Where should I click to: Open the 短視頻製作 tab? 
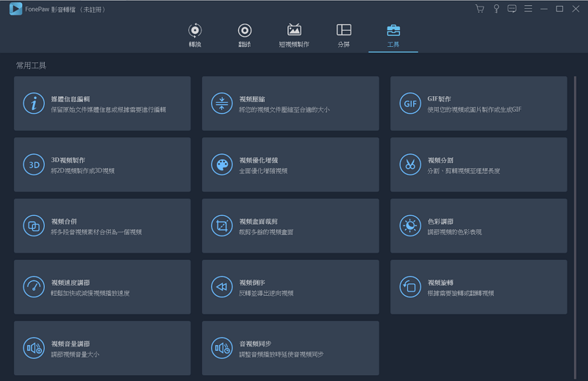pos(294,35)
